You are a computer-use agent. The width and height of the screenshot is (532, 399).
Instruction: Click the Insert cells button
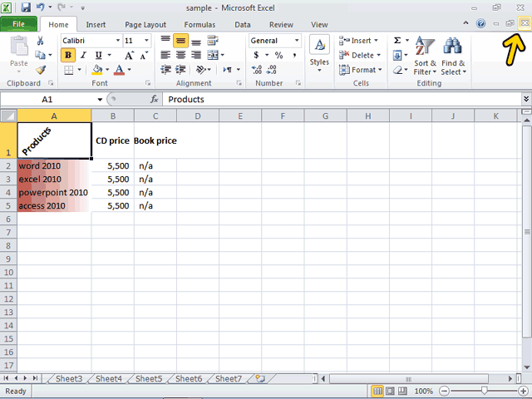359,41
